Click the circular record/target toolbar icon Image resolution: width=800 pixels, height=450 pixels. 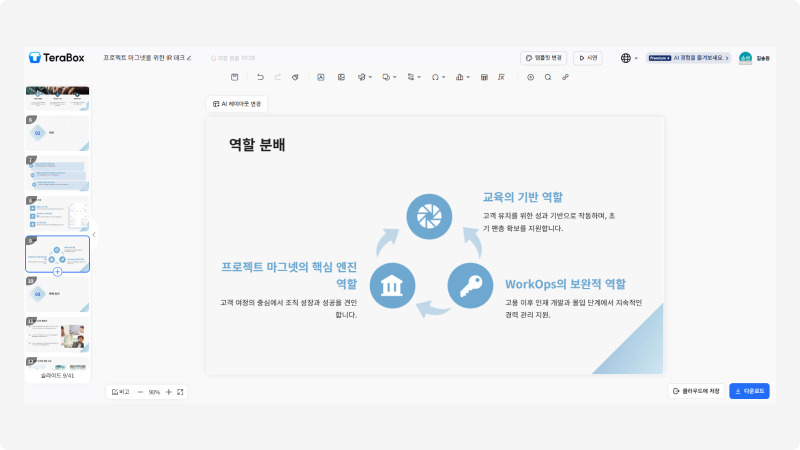(531, 77)
